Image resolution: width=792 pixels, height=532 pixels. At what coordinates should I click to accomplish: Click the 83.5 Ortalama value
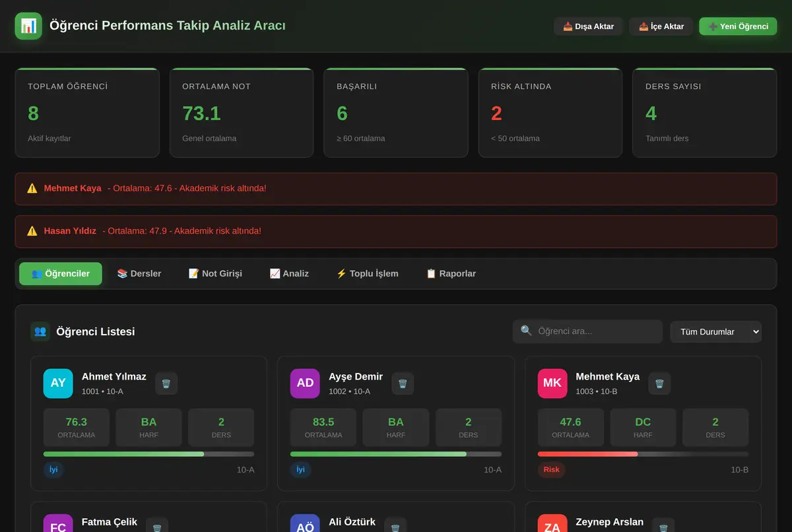(323, 422)
